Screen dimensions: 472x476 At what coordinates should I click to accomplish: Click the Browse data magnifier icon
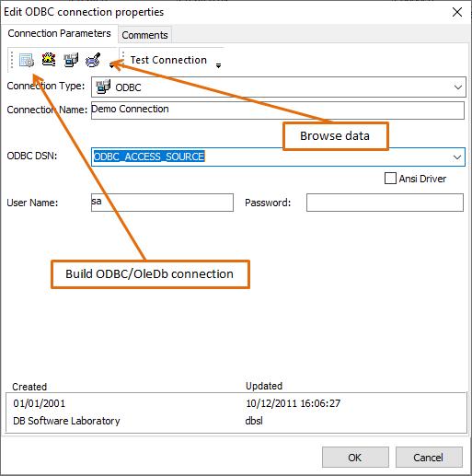tap(93, 60)
